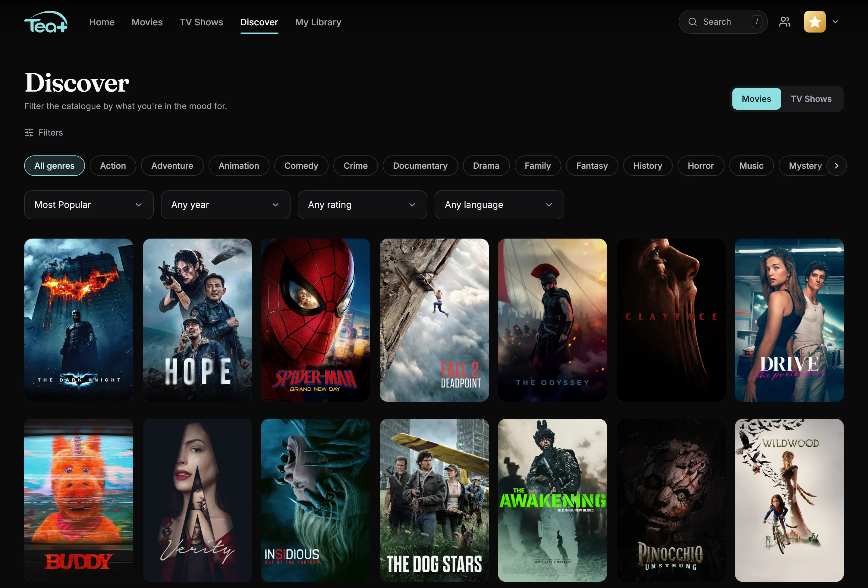
Task: Choose the History genre chip
Action: (647, 165)
